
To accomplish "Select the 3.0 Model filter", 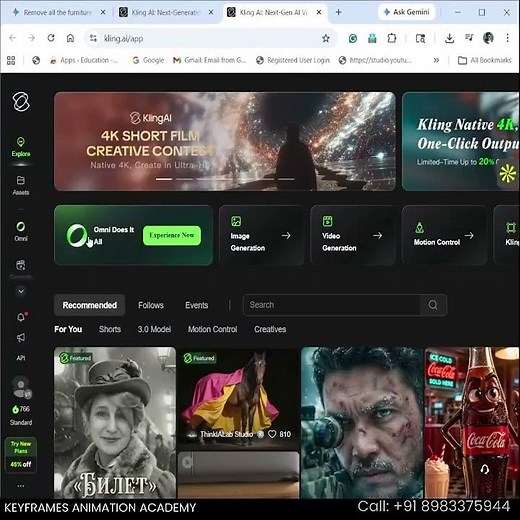I will [x=154, y=329].
